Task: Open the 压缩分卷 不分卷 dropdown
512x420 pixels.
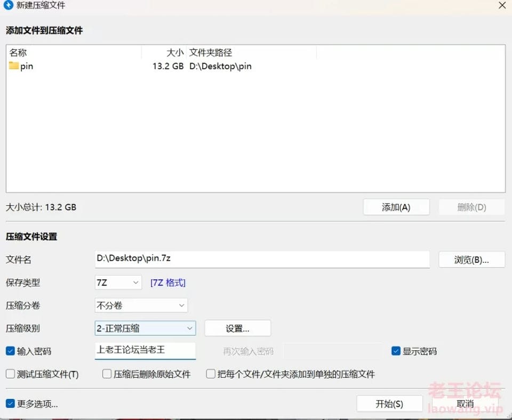Action: tap(141, 305)
